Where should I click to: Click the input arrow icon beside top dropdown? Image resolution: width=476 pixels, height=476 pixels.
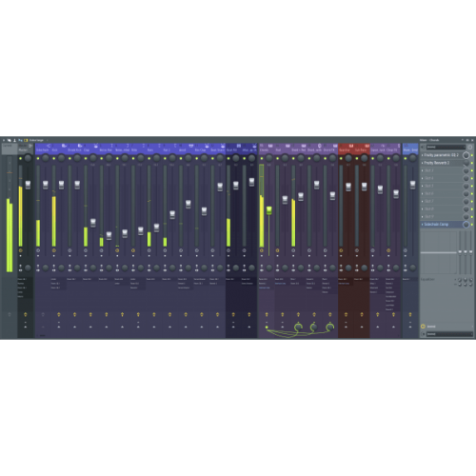[x=423, y=147]
